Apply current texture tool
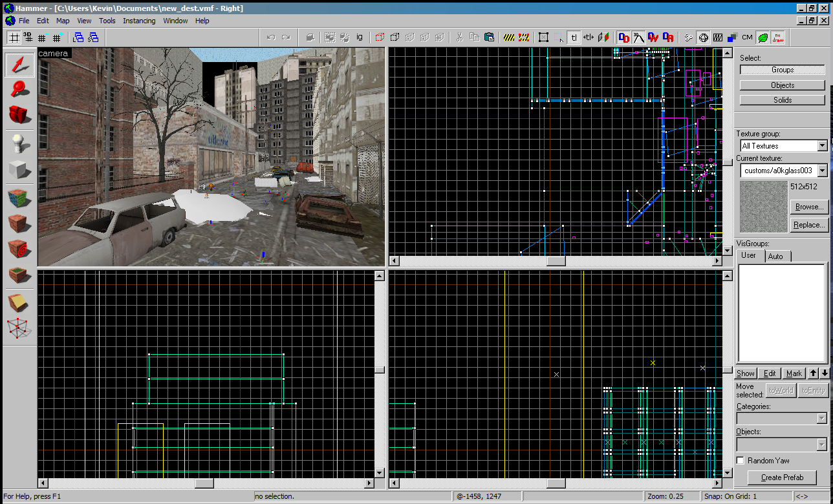Image resolution: width=833 pixels, height=504 pixels. click(x=19, y=224)
